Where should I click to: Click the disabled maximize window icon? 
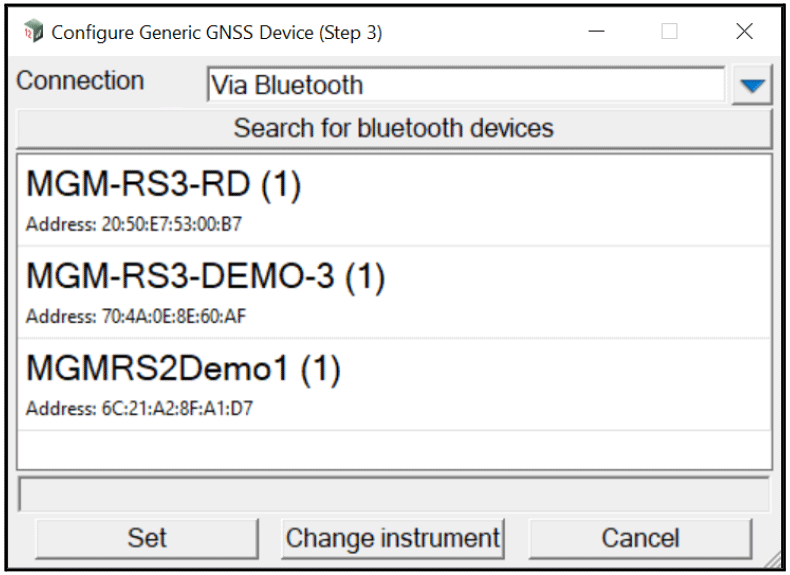(x=669, y=31)
